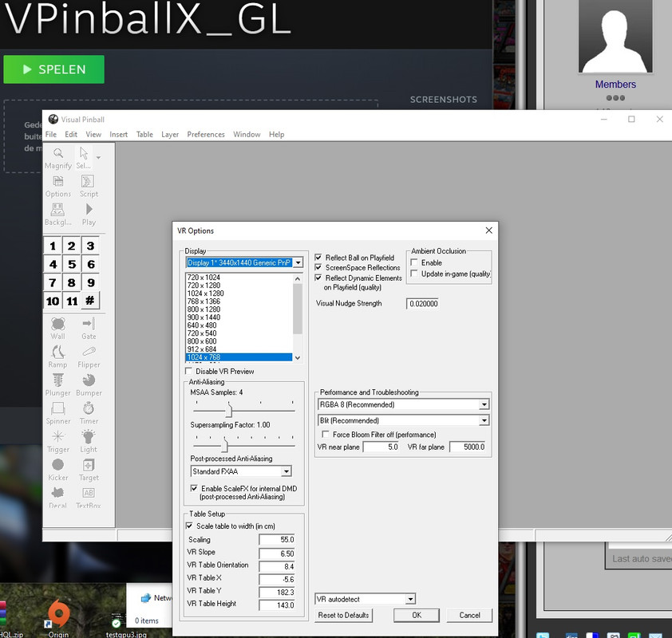Select the Decal element tool
672x638 pixels.
pyautogui.click(x=57, y=498)
